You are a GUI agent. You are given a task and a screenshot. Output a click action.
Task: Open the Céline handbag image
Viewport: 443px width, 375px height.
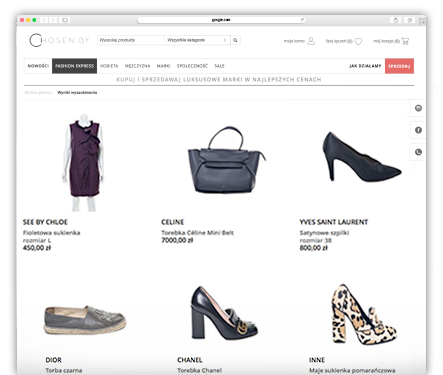227,160
